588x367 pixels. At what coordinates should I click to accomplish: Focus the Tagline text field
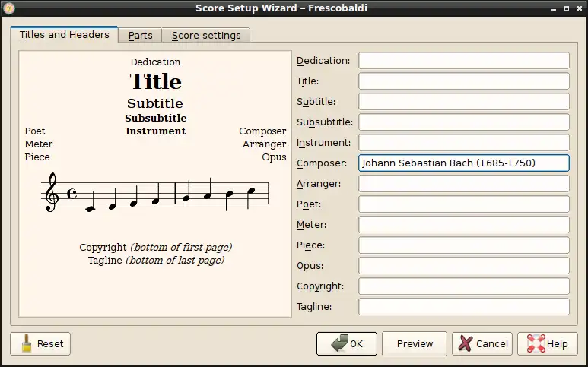coord(464,307)
